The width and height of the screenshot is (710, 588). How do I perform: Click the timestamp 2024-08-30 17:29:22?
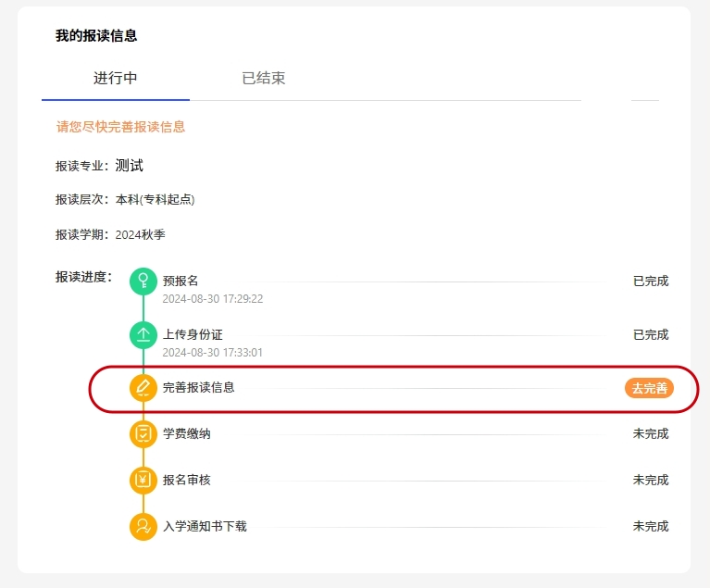point(213,299)
